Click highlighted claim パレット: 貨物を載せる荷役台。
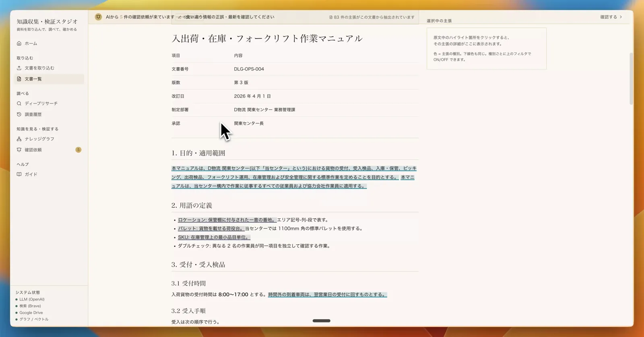The width and height of the screenshot is (644, 337). coord(211,228)
